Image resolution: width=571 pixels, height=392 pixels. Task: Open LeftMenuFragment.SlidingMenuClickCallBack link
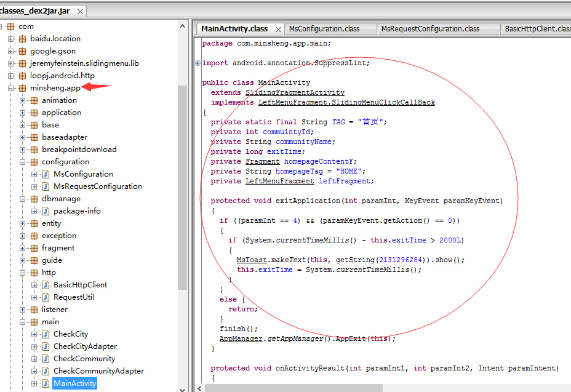point(346,102)
